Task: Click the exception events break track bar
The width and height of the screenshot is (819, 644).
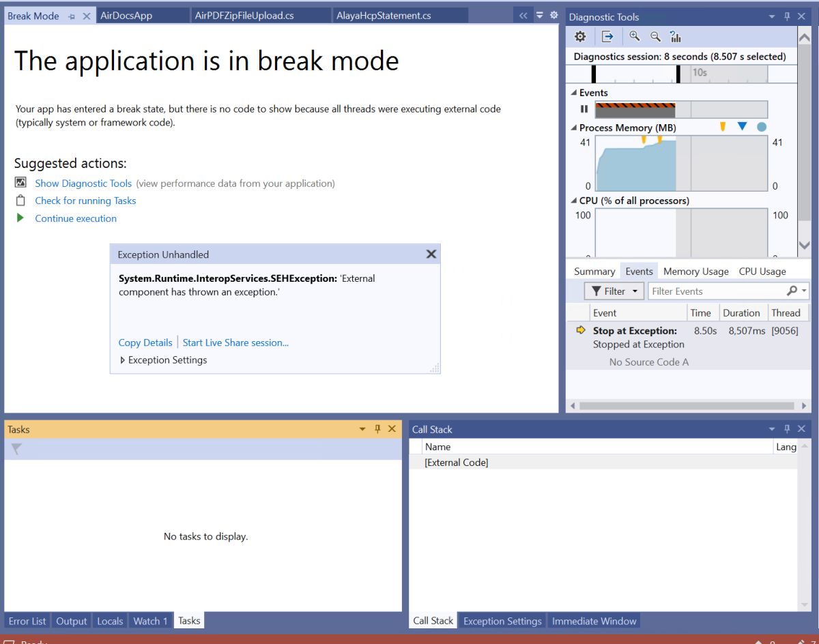Action: [x=635, y=109]
